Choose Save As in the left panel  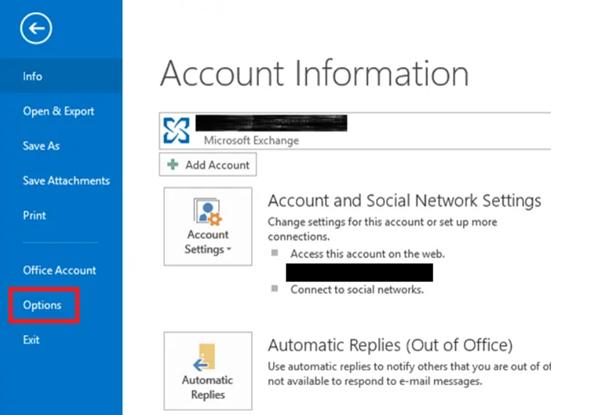(x=41, y=146)
